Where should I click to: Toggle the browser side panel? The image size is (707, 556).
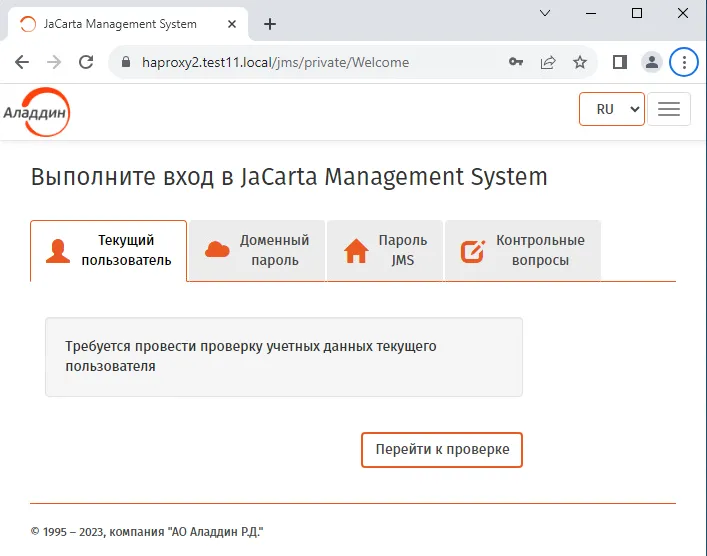tap(620, 62)
